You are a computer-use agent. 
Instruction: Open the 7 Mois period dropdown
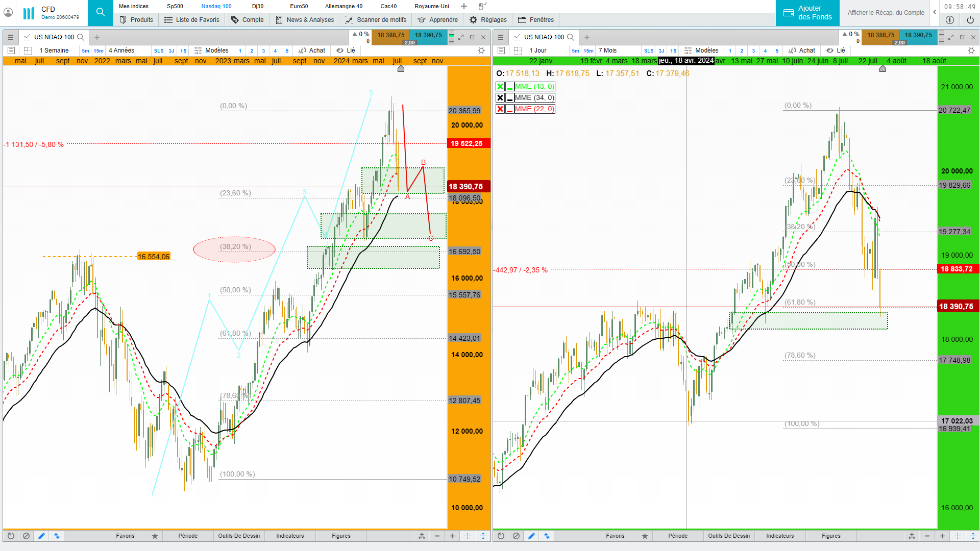click(607, 51)
